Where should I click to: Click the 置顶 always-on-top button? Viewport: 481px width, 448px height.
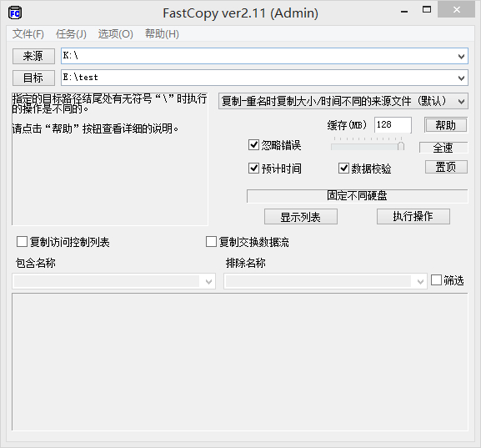[x=446, y=167]
